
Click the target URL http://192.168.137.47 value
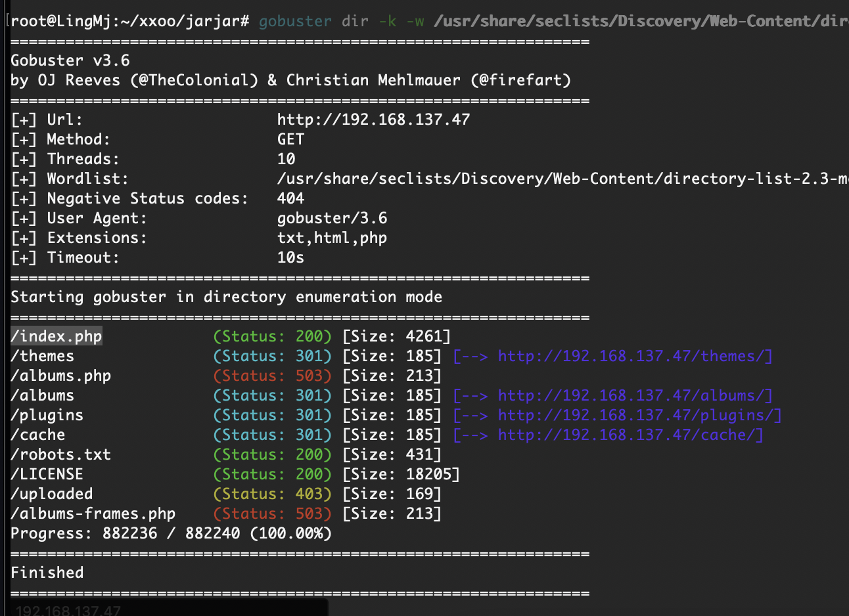tap(374, 120)
